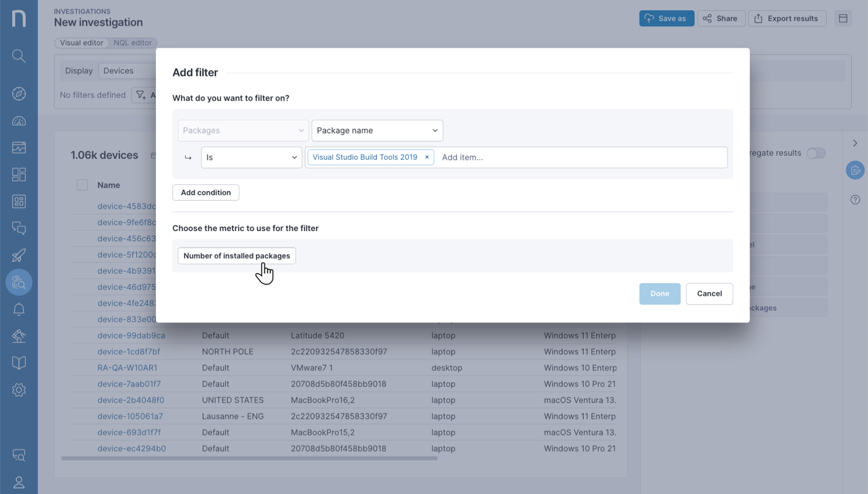The width and height of the screenshot is (868, 494).
Task: Open the Alerts bell icon
Action: tap(18, 310)
